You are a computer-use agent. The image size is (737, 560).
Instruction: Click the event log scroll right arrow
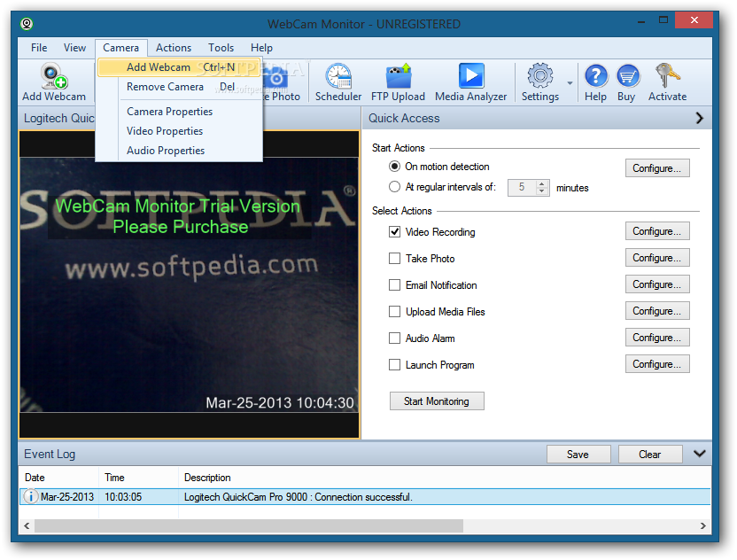[702, 525]
